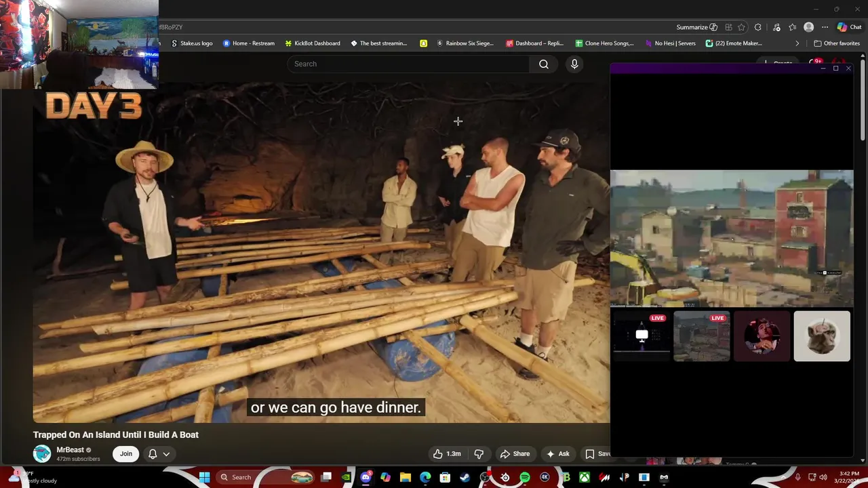Open Spotify from taskbar
The image size is (868, 488).
(525, 477)
